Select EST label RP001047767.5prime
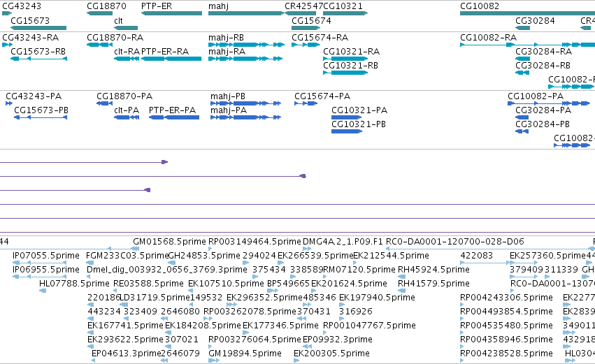The width and height of the screenshot is (595, 364). coord(369,326)
